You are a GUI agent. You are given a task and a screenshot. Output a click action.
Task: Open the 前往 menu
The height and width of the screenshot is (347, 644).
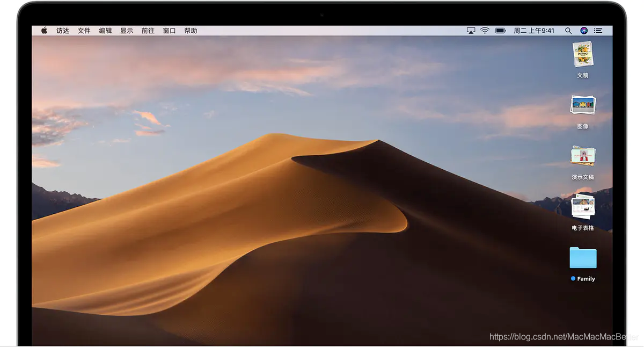tap(148, 31)
